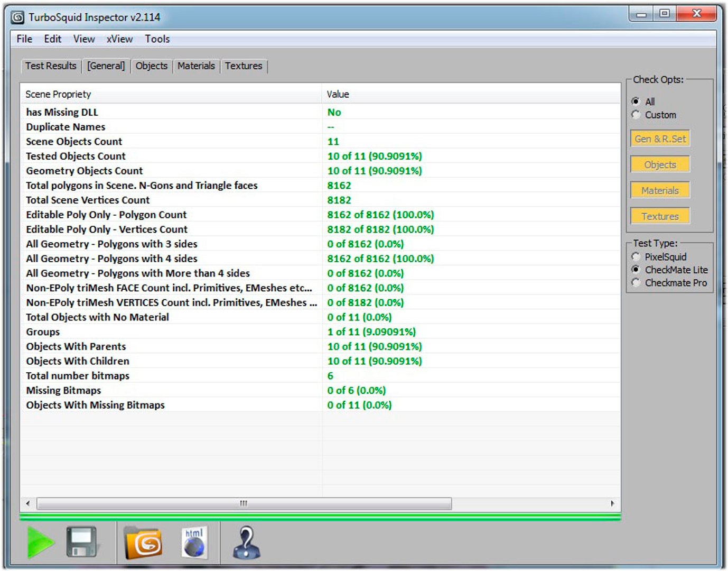Select 'Editable Poly Only - Polygon Count' row

click(x=320, y=215)
